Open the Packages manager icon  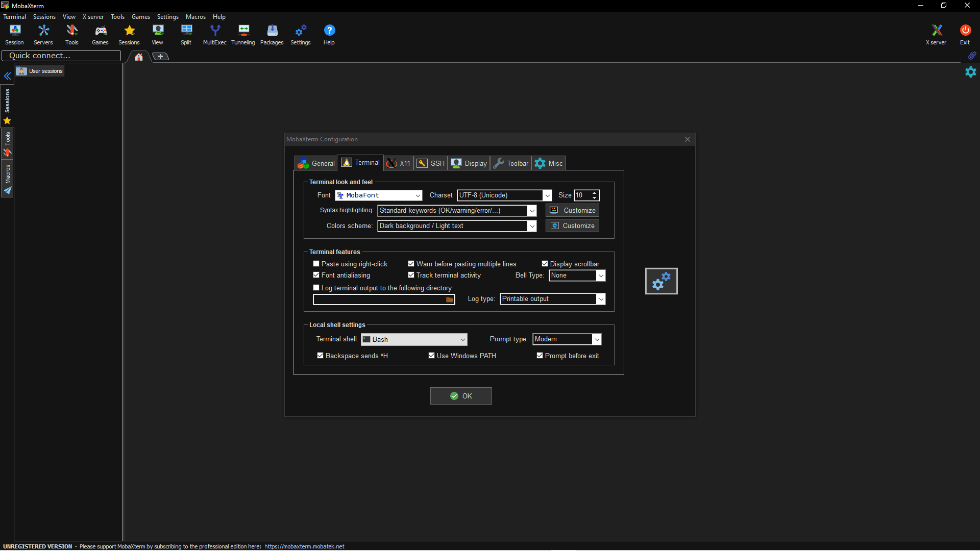[272, 35]
